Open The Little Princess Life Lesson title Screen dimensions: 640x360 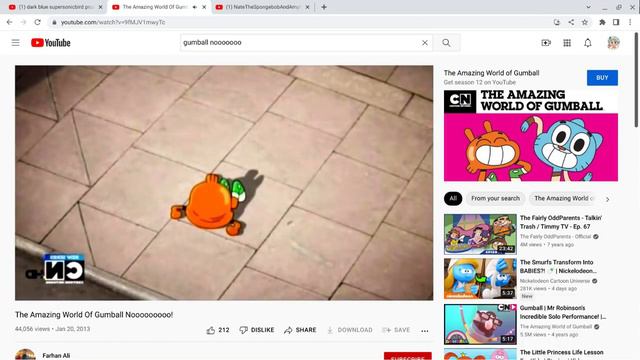coord(562,352)
